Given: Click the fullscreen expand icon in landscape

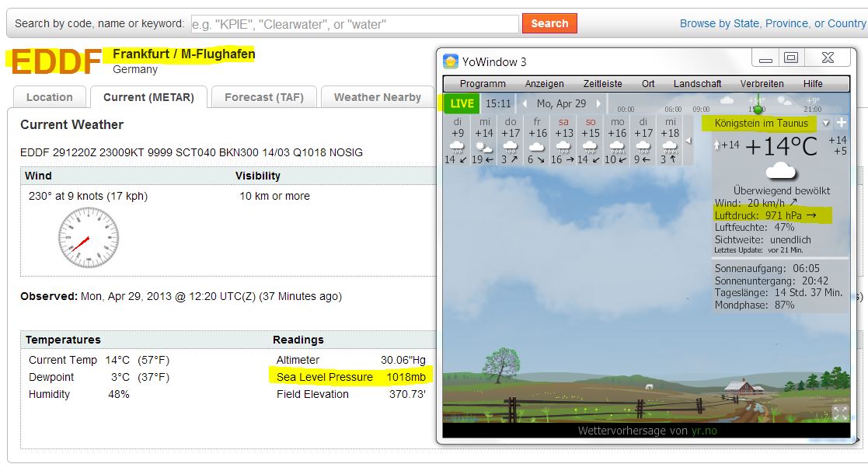Looking at the screenshot, I should click(840, 413).
